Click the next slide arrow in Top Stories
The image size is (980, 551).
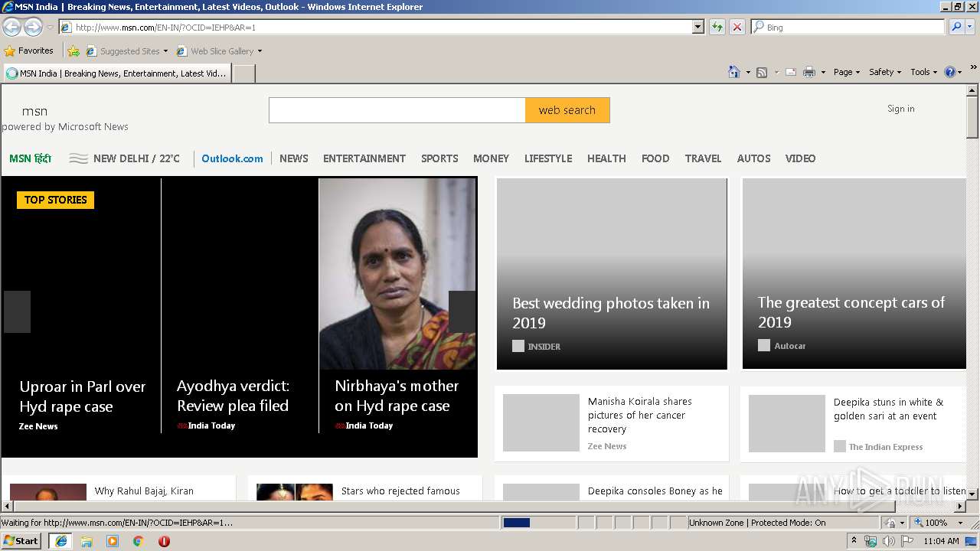(x=462, y=311)
